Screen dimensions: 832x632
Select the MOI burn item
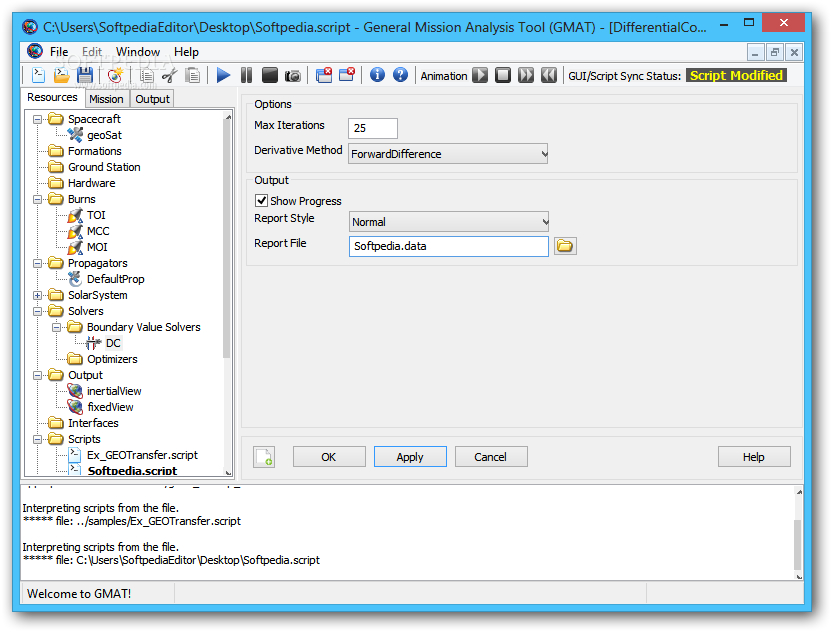(97, 247)
